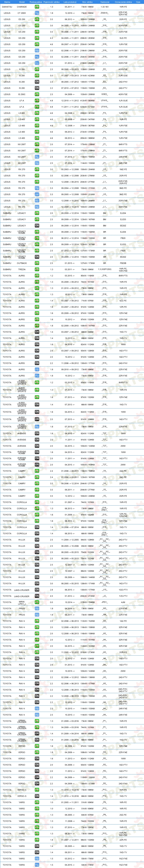Click the diesel icon in the LAND-CRUISER 1VD-FTV row
This screenshot has width=144, height=868.
37,596
